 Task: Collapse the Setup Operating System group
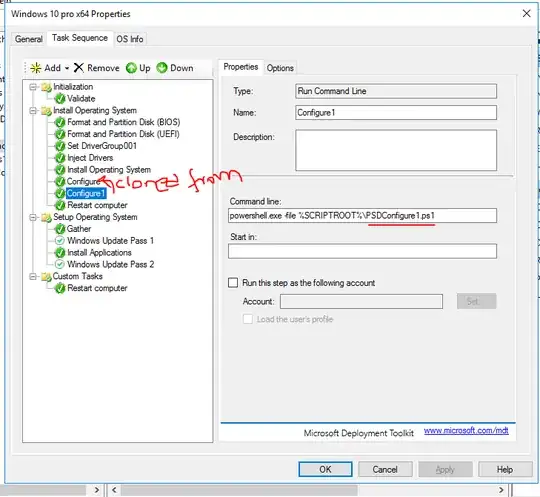click(33, 217)
